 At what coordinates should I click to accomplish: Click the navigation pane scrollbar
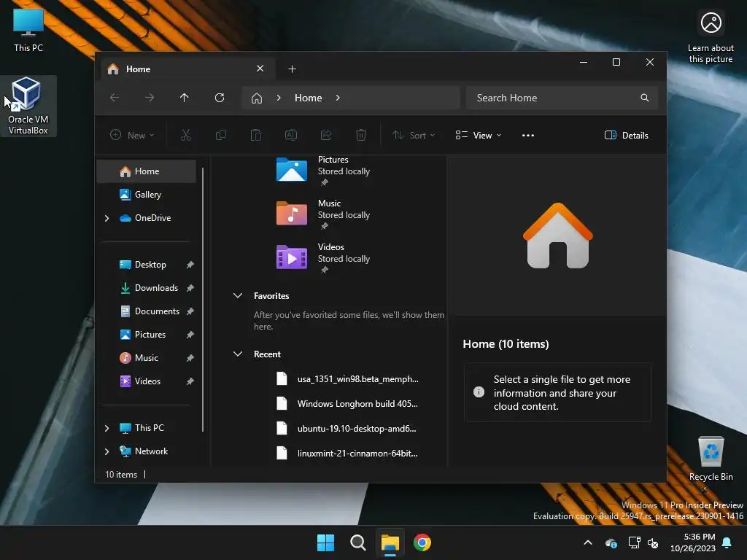click(x=203, y=300)
